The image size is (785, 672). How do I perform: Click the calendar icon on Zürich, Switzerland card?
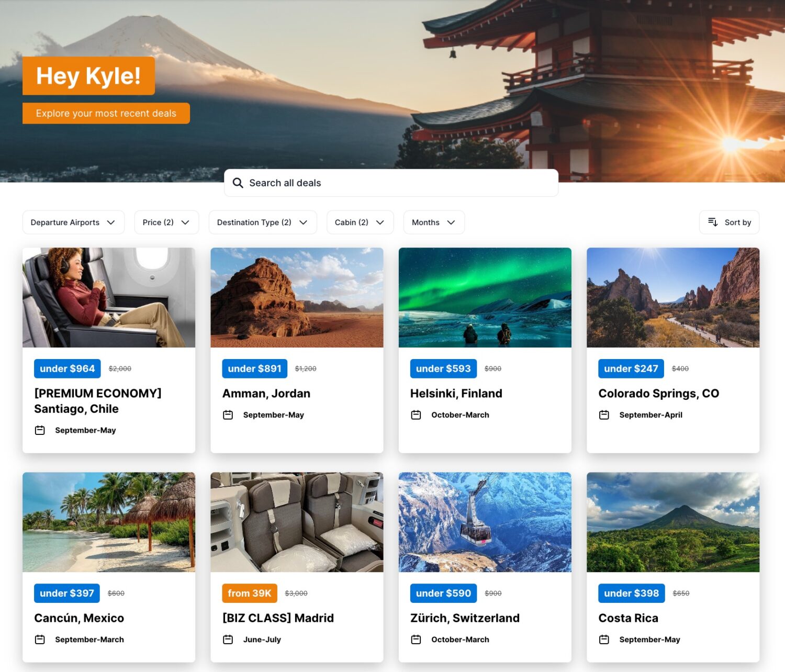click(417, 639)
